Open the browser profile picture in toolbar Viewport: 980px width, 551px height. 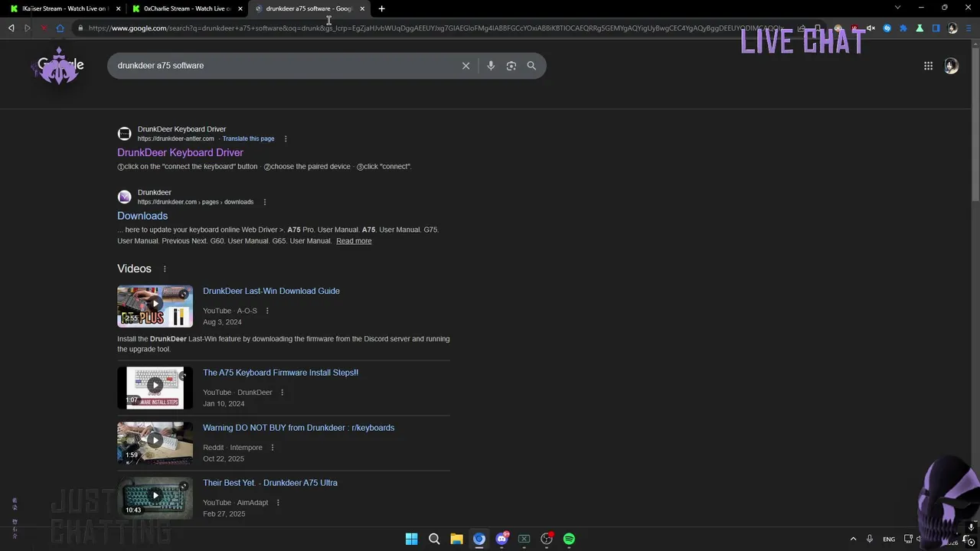(x=952, y=28)
